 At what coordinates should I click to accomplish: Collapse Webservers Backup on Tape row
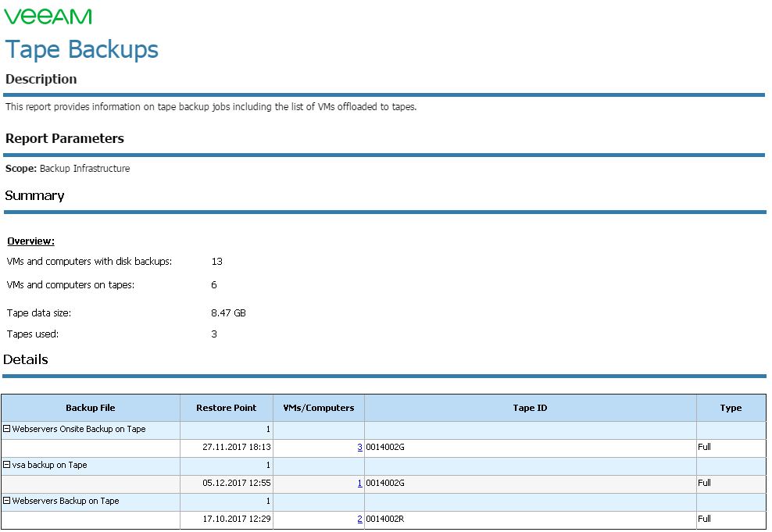tap(7, 501)
